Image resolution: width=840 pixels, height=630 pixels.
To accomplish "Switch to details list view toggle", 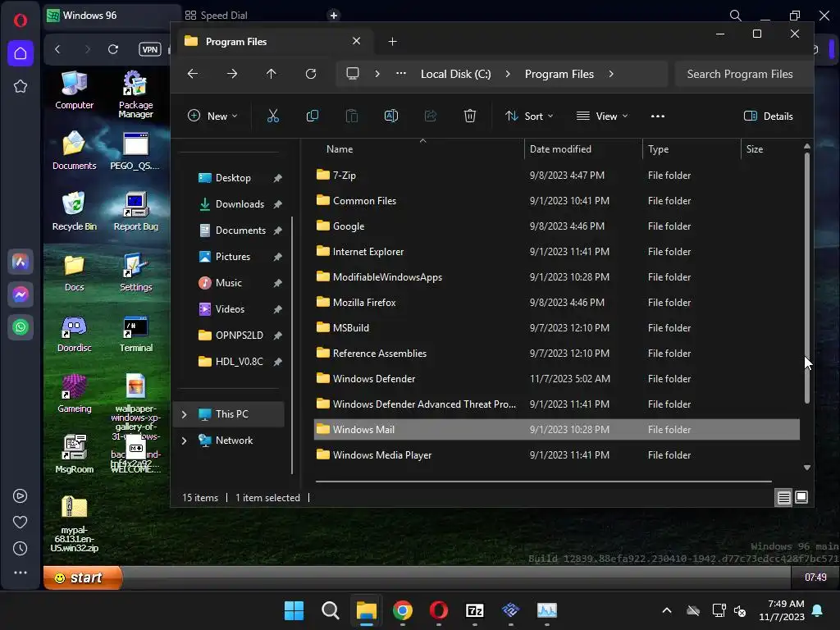I will click(783, 498).
